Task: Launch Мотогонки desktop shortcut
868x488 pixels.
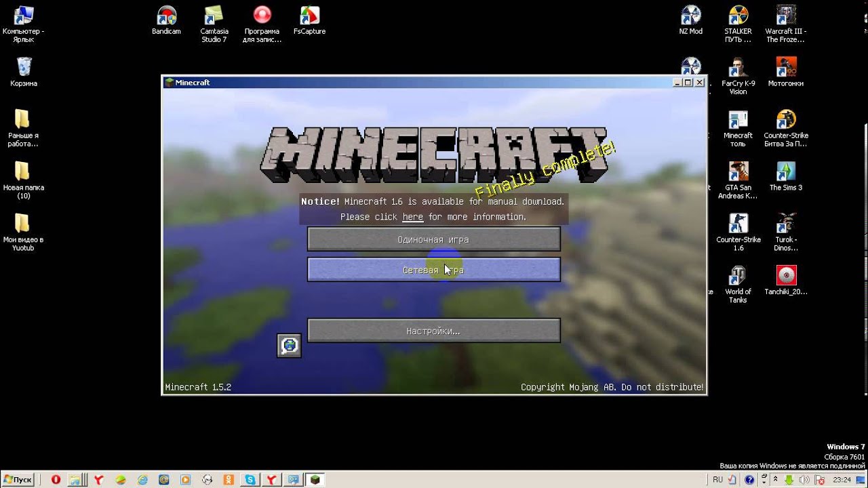Action: click(786, 72)
